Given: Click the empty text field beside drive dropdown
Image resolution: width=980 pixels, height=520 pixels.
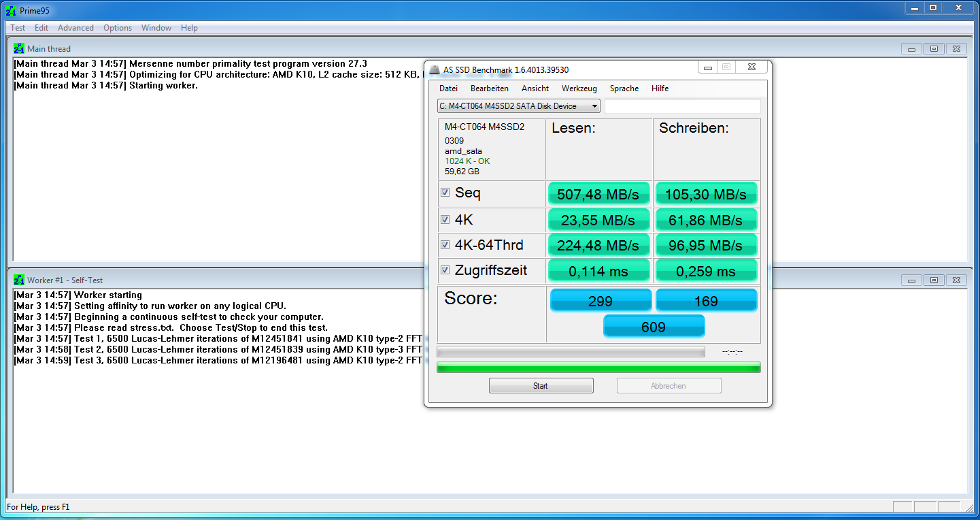Looking at the screenshot, I should pyautogui.click(x=683, y=106).
